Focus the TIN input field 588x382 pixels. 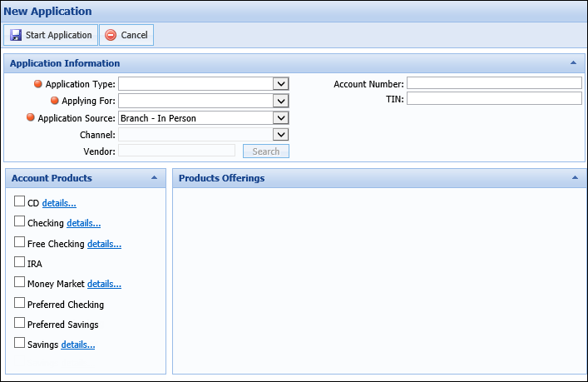[494, 98]
